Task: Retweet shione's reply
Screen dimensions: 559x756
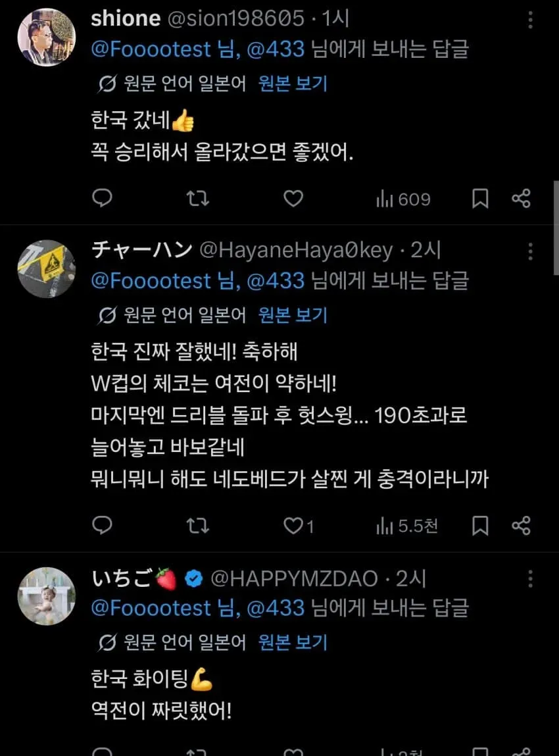Action: click(197, 198)
